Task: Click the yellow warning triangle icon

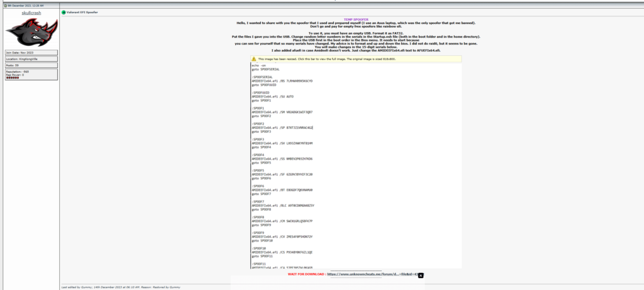Action: 253,59
